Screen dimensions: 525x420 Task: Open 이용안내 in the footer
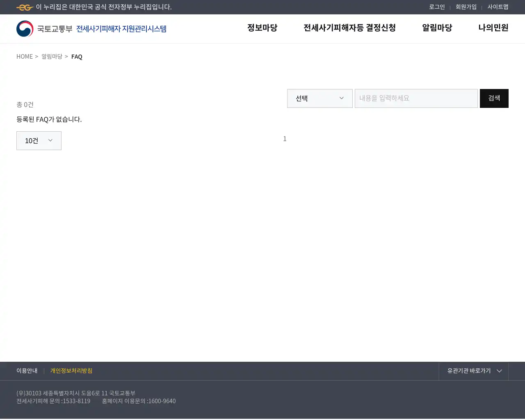[x=27, y=371]
